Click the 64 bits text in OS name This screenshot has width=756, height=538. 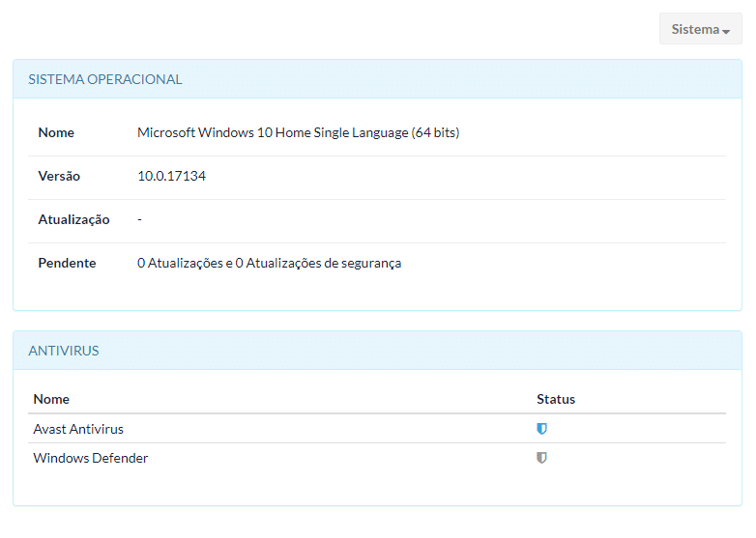pyautogui.click(x=435, y=132)
